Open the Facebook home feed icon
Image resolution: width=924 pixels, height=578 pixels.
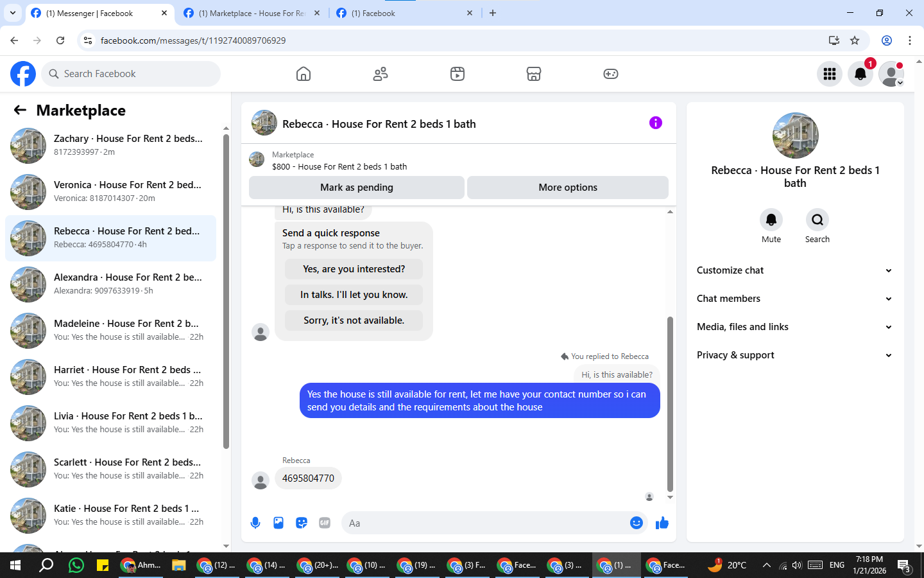(304, 74)
